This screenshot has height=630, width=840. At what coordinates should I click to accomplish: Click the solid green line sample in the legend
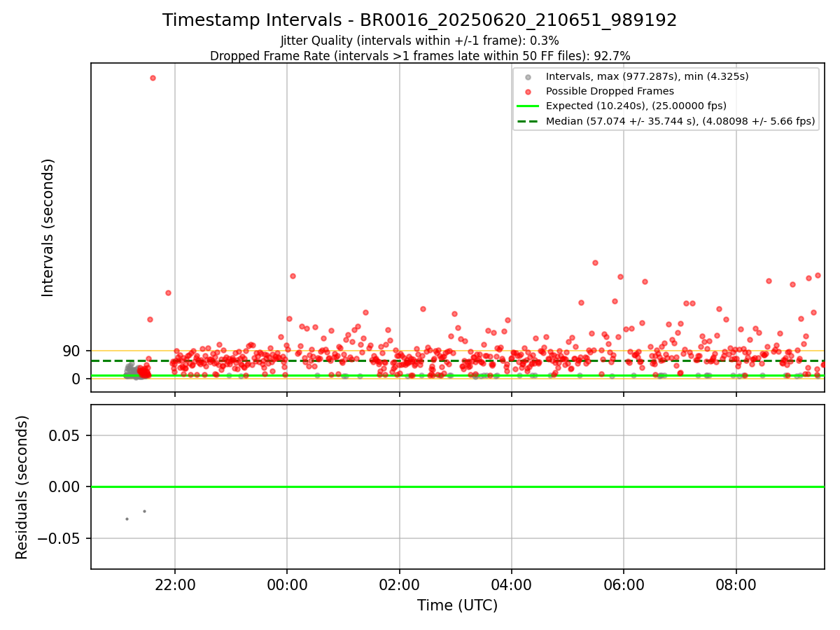(528, 106)
